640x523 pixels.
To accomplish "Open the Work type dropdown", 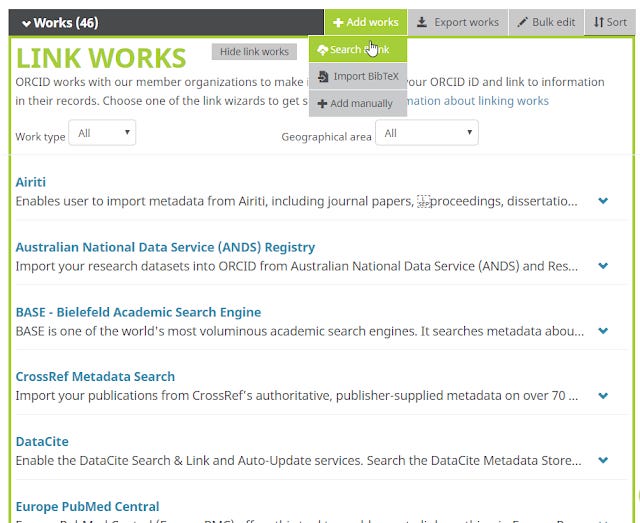I will (102, 133).
